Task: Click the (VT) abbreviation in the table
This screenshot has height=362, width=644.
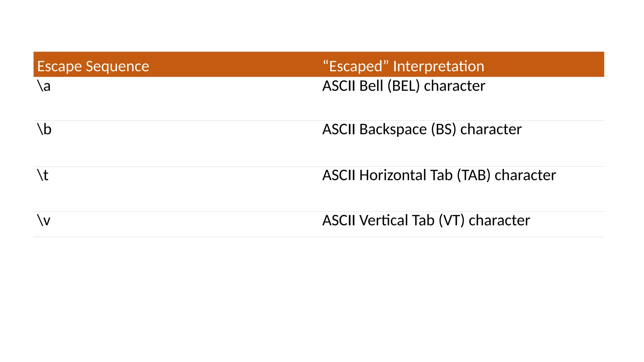Action: 452,220
